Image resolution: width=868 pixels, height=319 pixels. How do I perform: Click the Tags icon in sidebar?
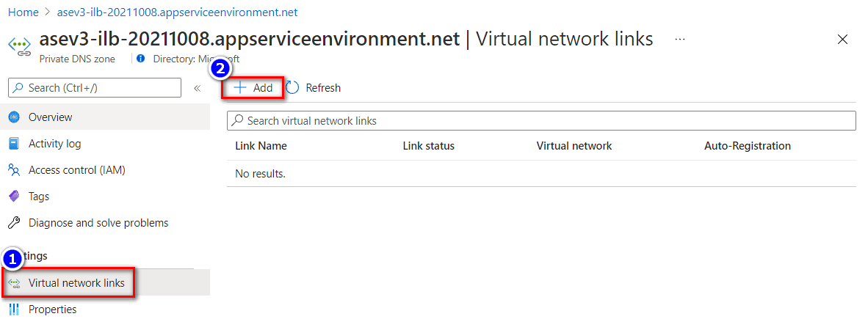click(13, 197)
